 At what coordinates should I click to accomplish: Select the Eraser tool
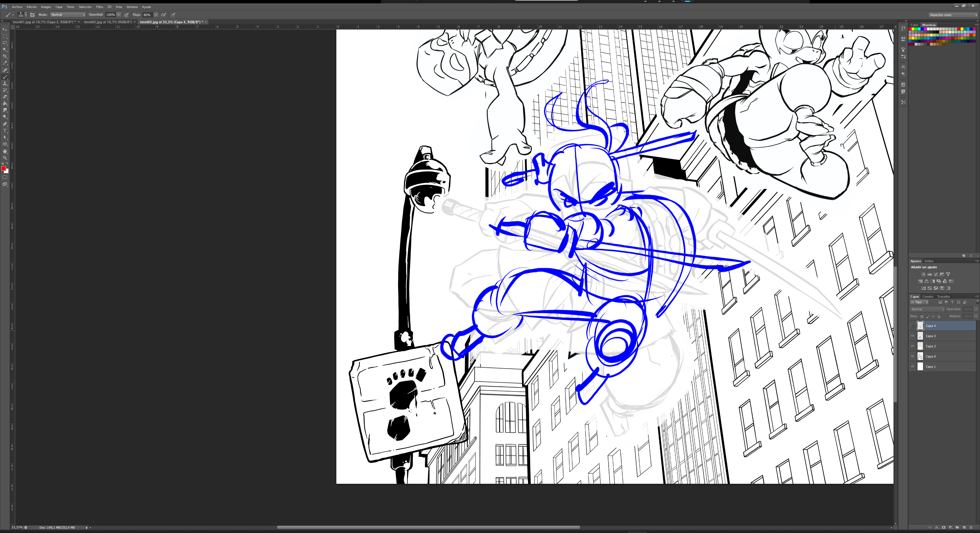pos(5,97)
